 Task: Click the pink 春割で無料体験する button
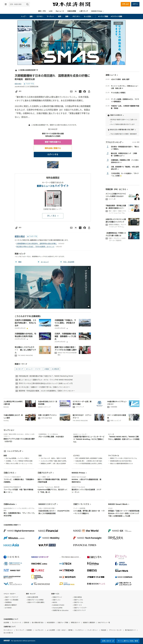(x=53, y=142)
